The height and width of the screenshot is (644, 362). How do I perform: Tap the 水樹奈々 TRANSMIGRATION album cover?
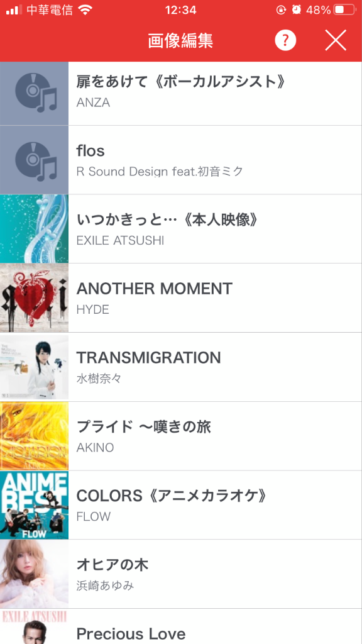34,367
